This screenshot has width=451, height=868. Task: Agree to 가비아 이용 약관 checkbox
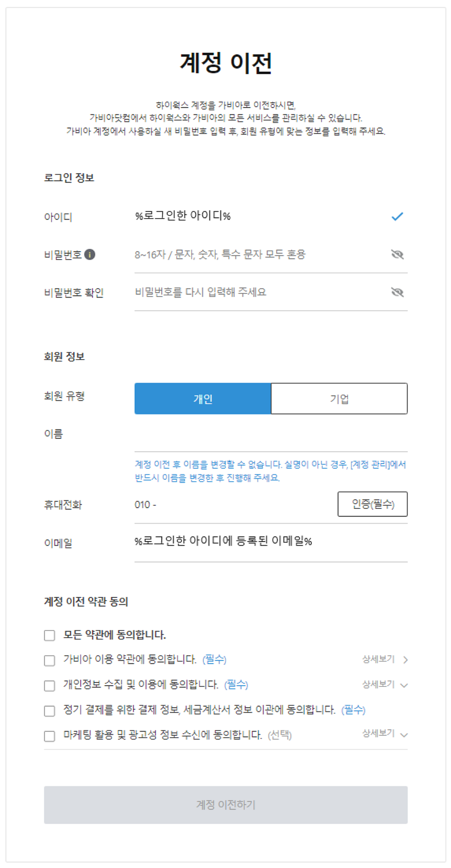coord(50,660)
